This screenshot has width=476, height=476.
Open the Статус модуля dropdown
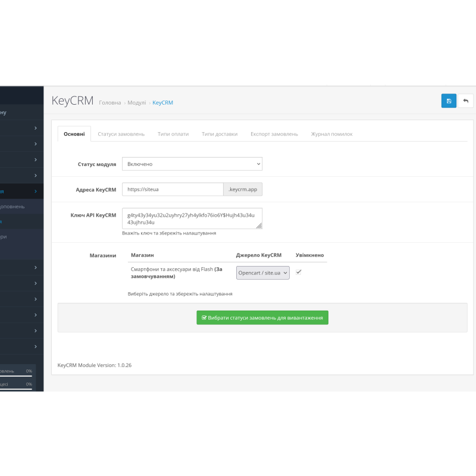(192, 164)
